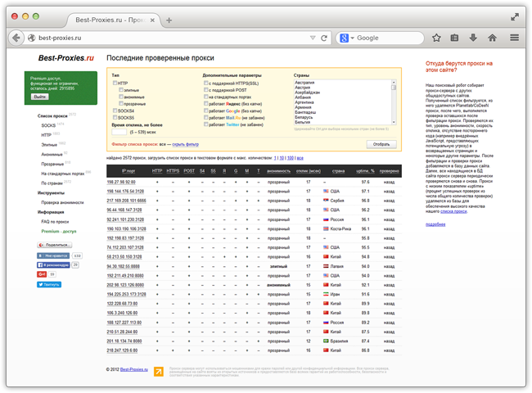Check the анонимные checkbox
Screen dimensions: 532x393
pyautogui.click(x=121, y=97)
